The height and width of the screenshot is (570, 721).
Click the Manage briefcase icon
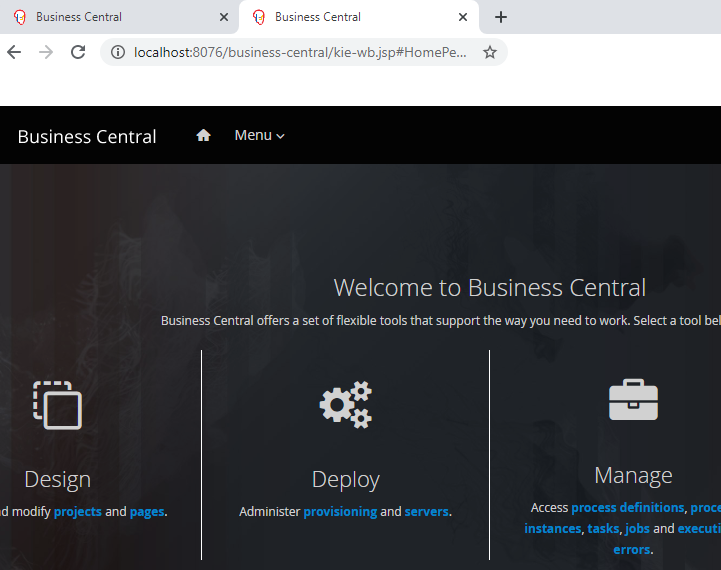coord(633,399)
